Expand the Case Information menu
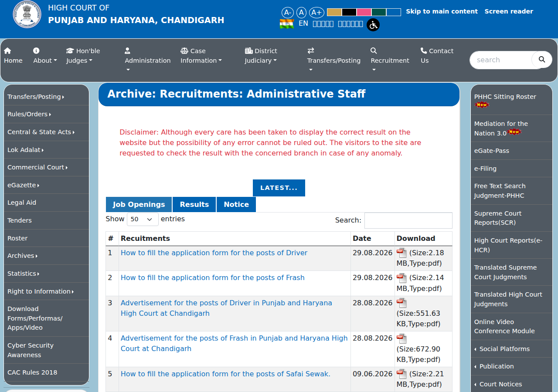The image size is (558, 392). [x=201, y=56]
